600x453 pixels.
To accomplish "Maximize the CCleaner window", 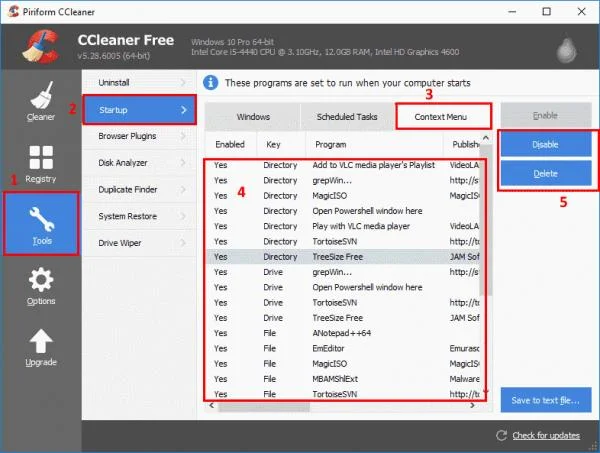I will [x=547, y=11].
